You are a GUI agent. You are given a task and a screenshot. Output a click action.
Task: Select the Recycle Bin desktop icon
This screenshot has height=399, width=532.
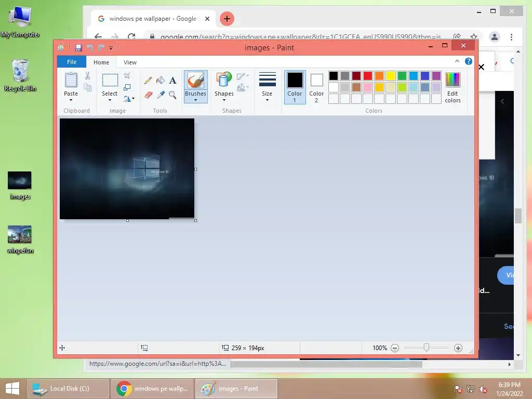coord(20,75)
